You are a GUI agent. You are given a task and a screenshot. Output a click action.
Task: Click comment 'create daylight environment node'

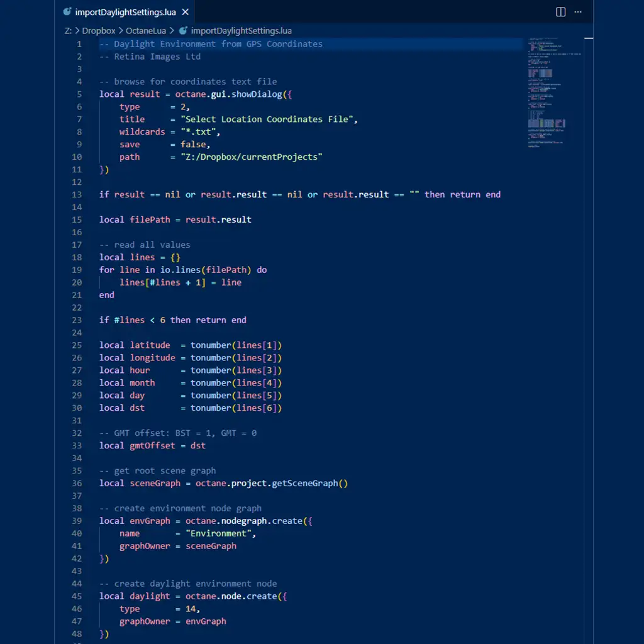pyautogui.click(x=196, y=584)
